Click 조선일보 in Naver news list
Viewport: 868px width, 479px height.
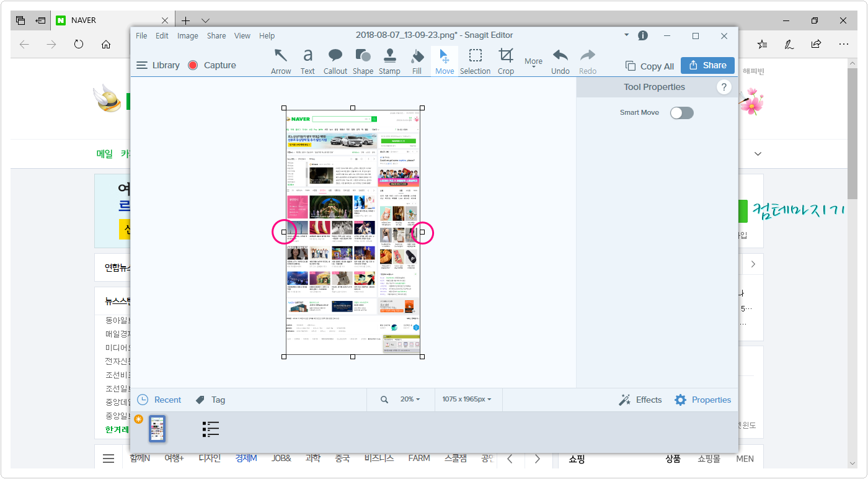(118, 388)
